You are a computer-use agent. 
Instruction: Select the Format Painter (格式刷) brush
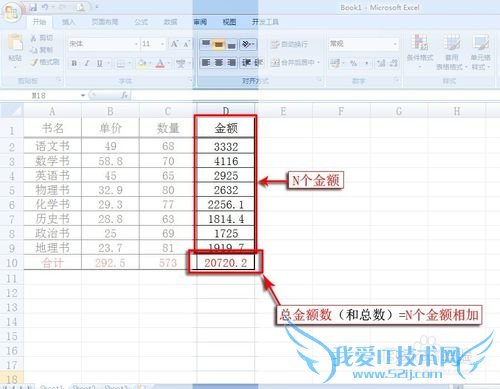click(x=34, y=62)
